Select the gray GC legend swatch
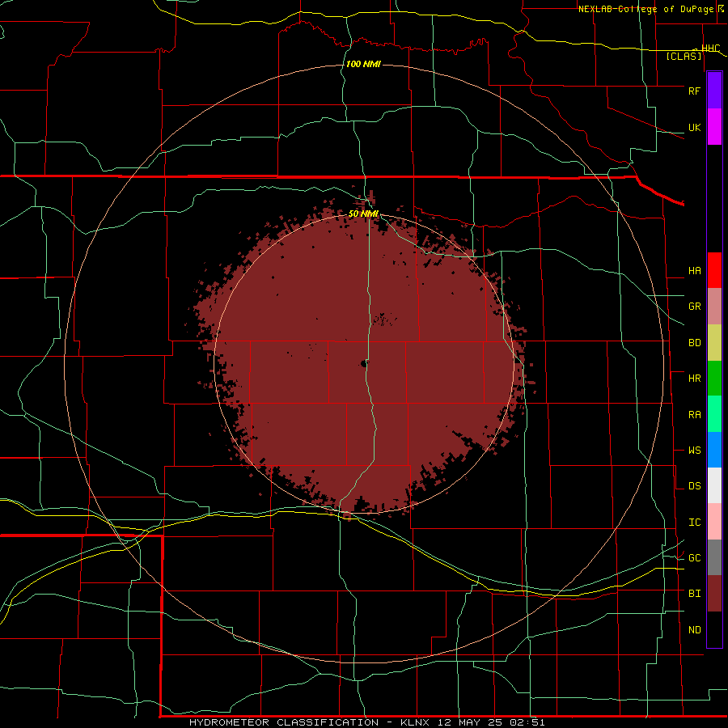Viewport: 728px width, 728px height. pyautogui.click(x=714, y=557)
